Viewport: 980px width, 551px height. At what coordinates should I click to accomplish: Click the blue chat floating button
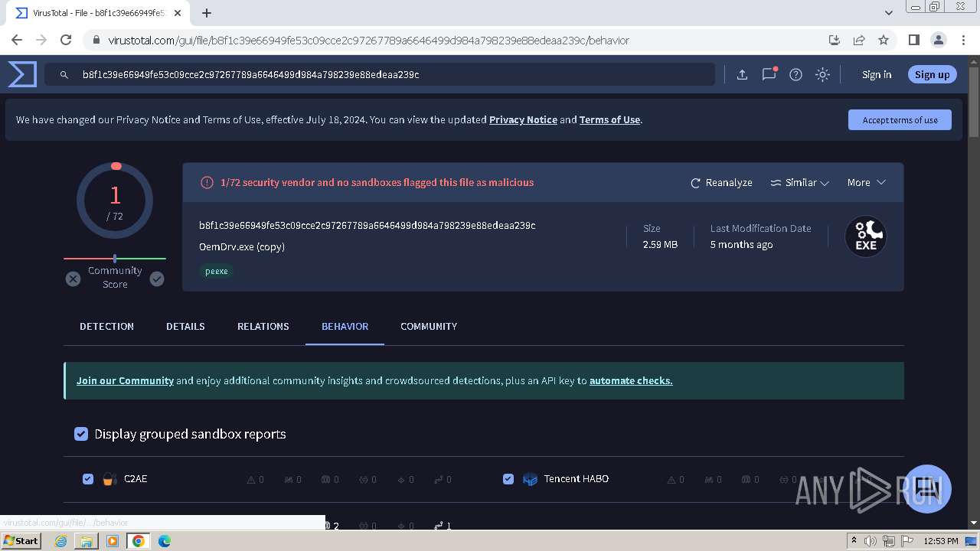pyautogui.click(x=927, y=488)
